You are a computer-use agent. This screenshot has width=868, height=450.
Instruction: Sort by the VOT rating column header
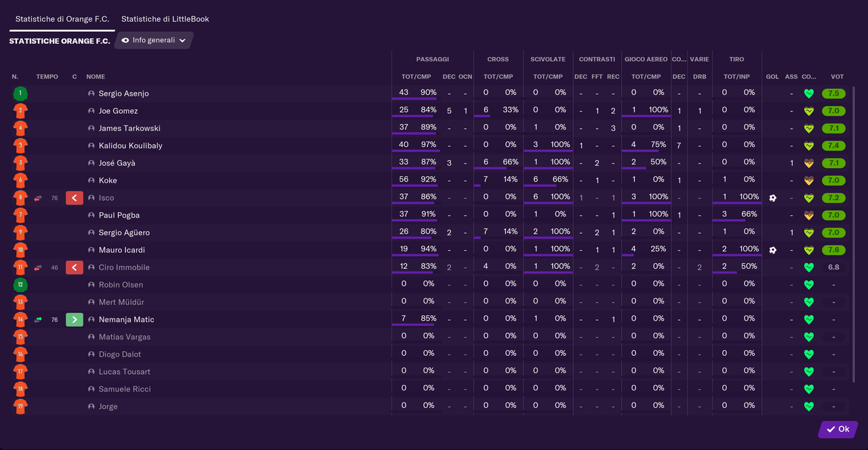click(837, 77)
